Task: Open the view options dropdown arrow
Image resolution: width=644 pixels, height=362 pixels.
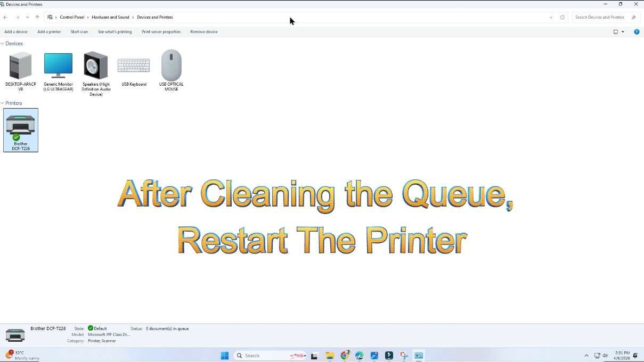Action: point(623,32)
